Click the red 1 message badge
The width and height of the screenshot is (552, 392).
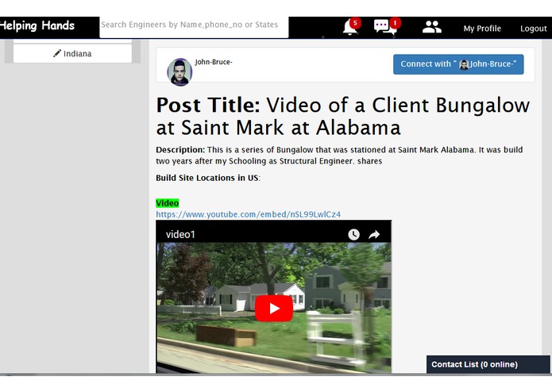click(x=395, y=23)
